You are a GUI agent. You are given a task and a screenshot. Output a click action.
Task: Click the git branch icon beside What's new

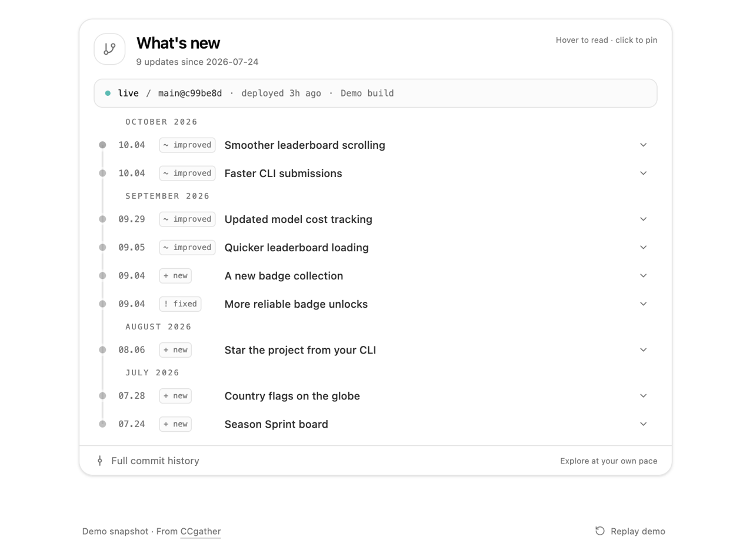tap(109, 49)
